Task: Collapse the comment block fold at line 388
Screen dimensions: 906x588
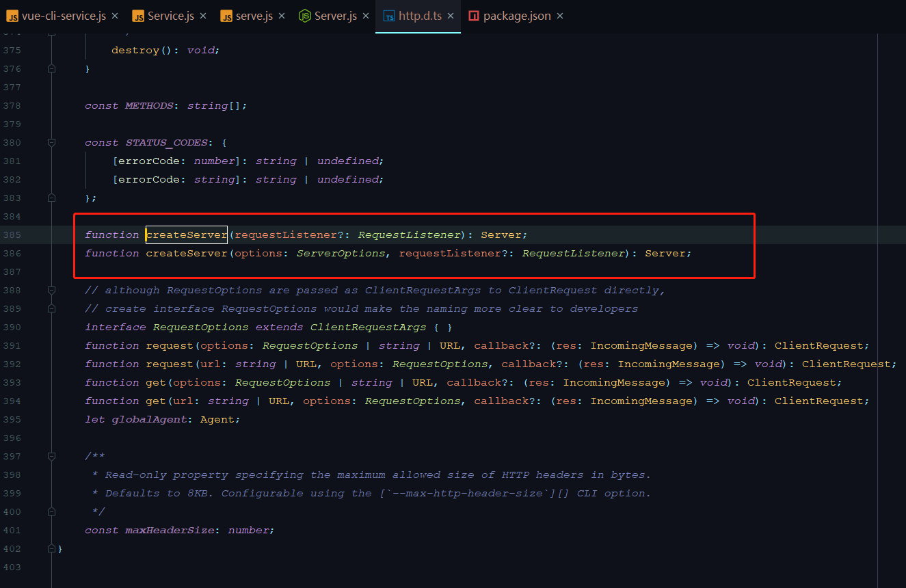Action: (x=52, y=290)
